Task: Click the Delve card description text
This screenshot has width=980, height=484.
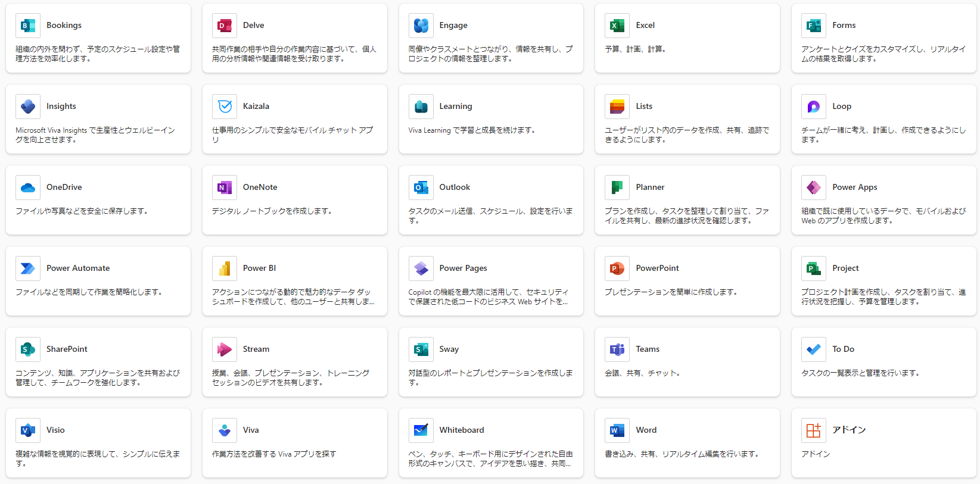Action: pos(294,54)
